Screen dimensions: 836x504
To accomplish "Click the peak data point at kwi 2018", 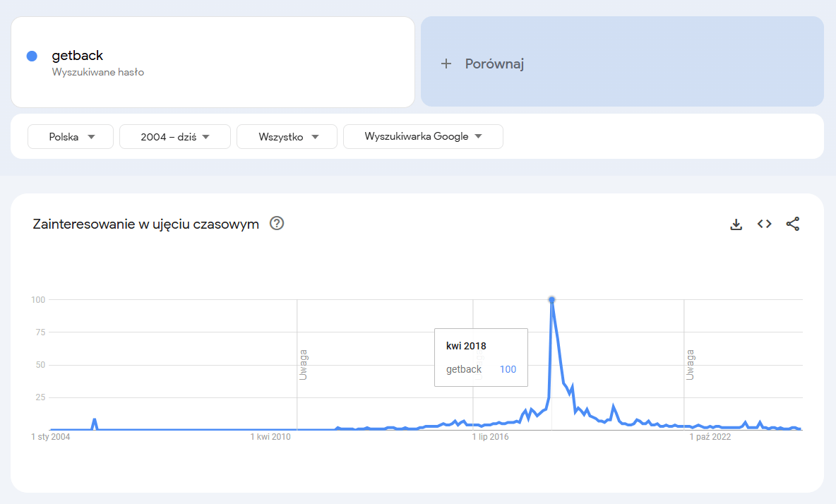I will (551, 300).
